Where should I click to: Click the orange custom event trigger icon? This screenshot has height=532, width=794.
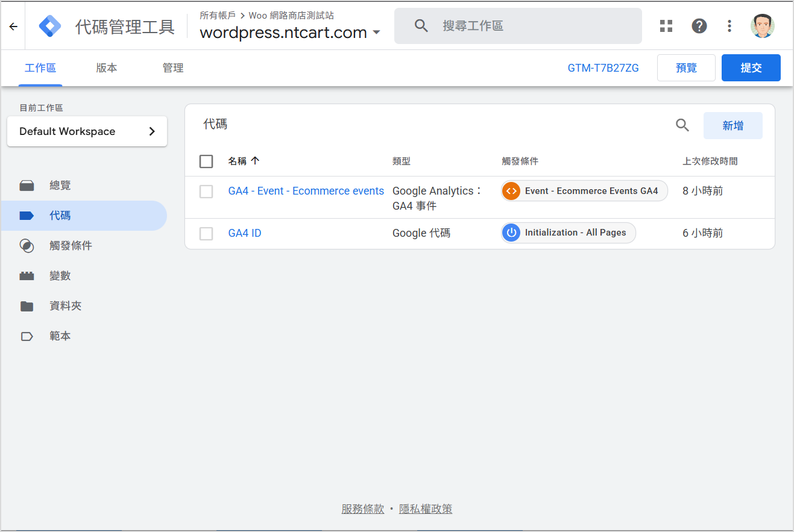click(511, 191)
